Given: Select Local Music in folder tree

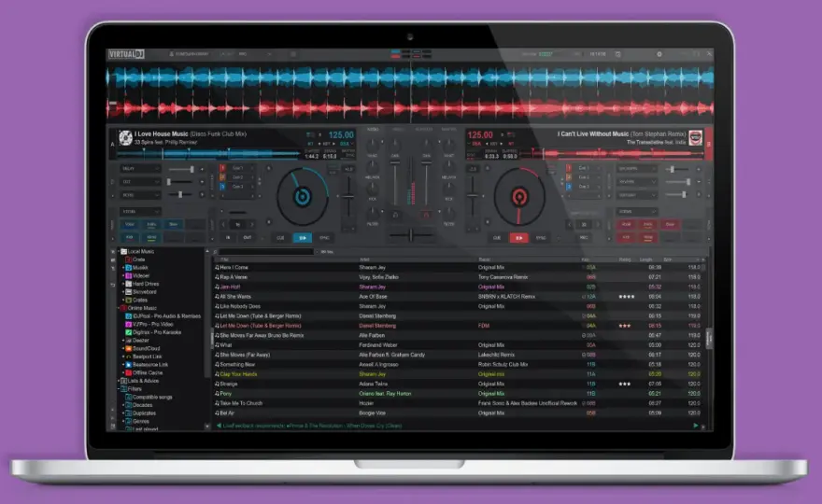Looking at the screenshot, I should (140, 251).
